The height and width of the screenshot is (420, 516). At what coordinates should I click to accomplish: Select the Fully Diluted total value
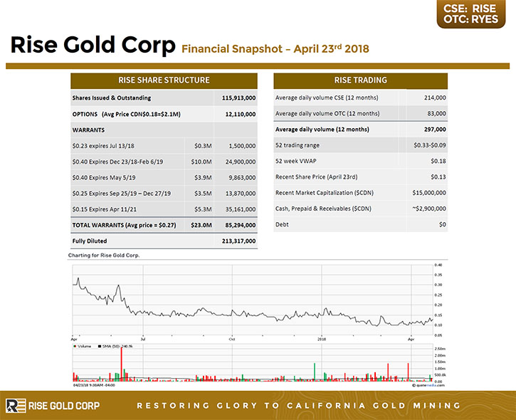[x=238, y=241]
